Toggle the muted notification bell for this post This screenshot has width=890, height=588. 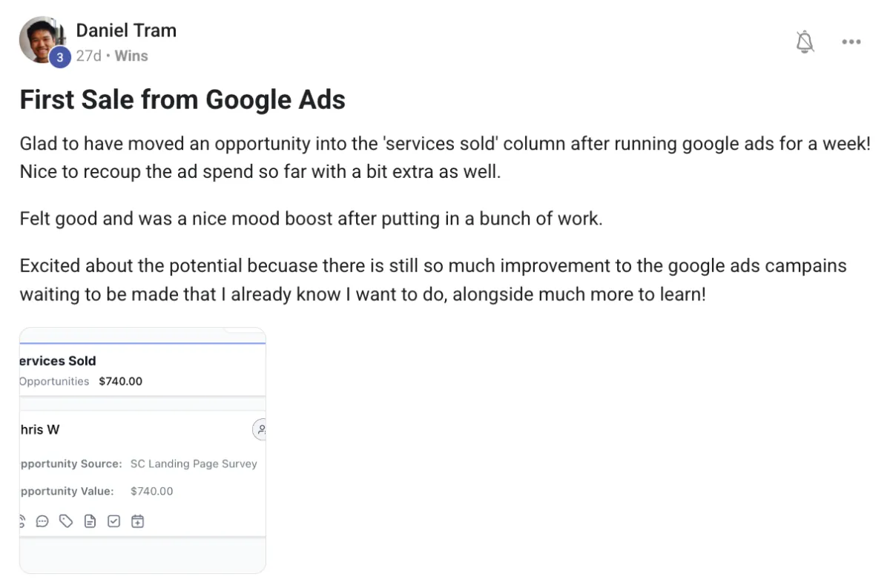tap(805, 42)
